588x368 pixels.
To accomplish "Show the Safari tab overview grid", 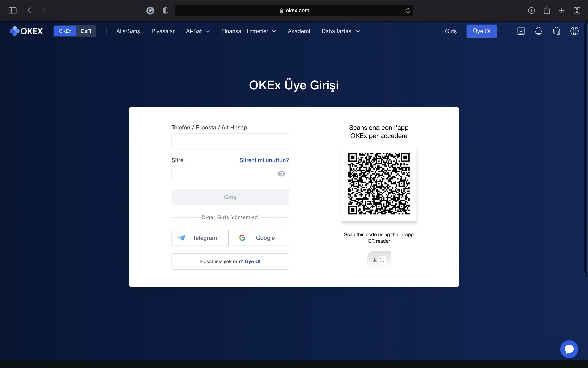I will [577, 10].
